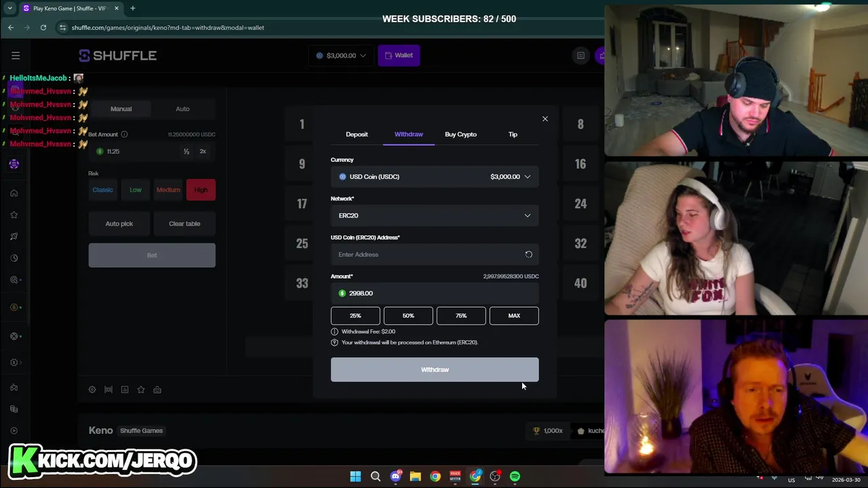Switch to Manual betting mode
Image resolution: width=868 pixels, height=488 pixels.
coord(121,108)
